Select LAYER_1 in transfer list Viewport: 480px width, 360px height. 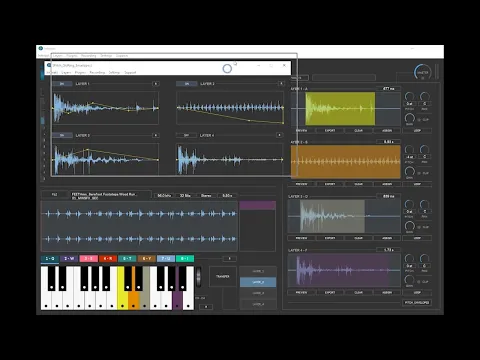point(258,271)
